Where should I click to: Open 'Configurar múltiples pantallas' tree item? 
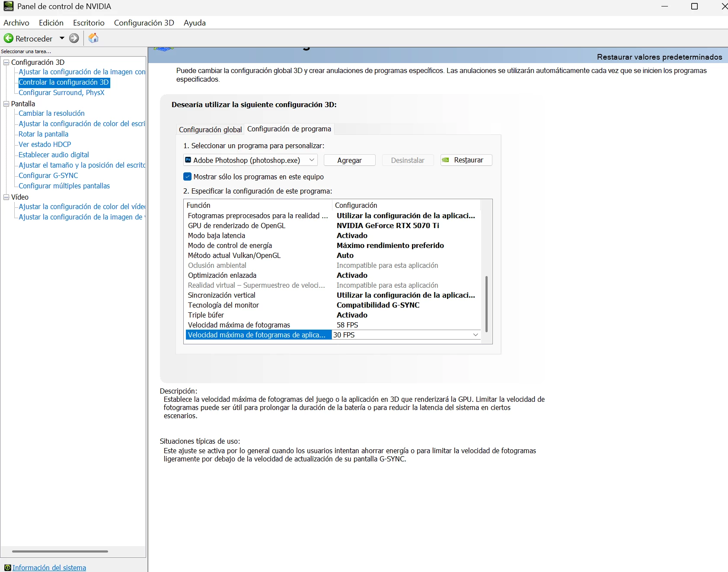(64, 186)
